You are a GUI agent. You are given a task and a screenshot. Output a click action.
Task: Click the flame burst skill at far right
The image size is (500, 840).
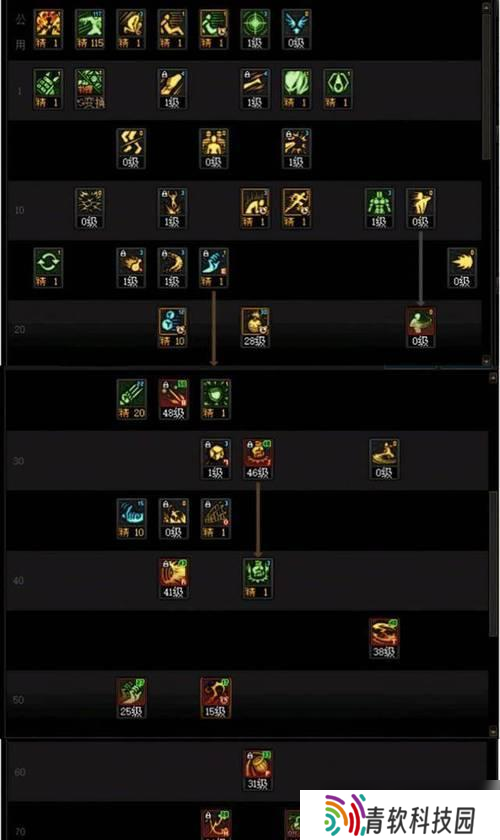(x=461, y=267)
